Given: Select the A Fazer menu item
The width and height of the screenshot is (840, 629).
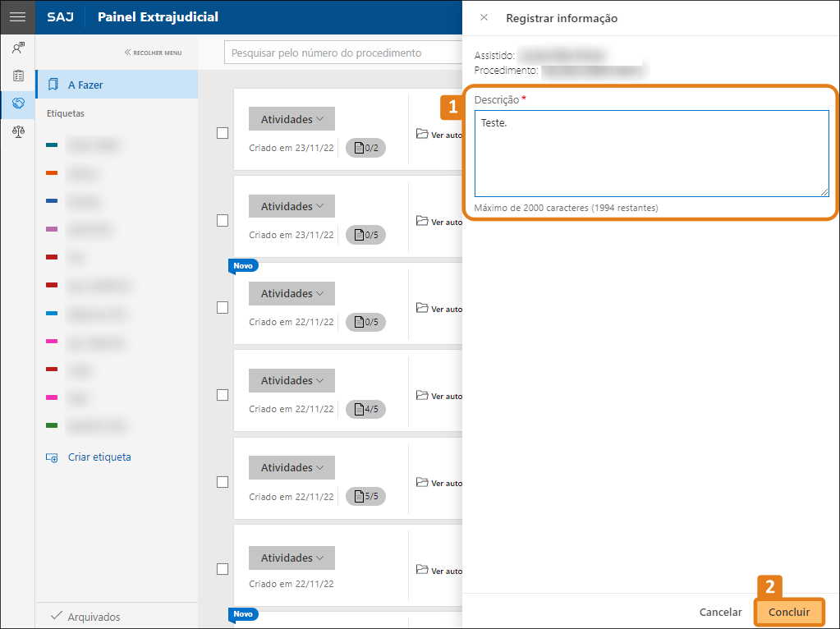Looking at the screenshot, I should [117, 85].
